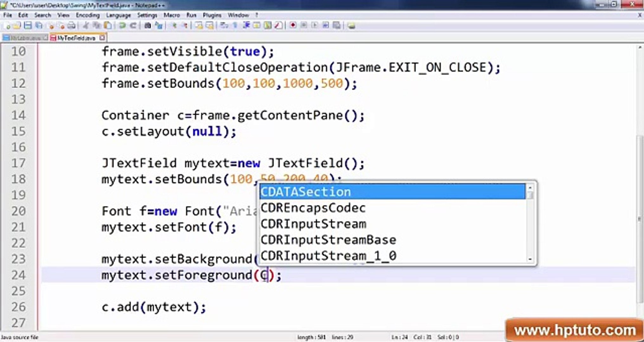The image size is (644, 342).
Task: Click the Print toolbar icon
Action: 72,26
